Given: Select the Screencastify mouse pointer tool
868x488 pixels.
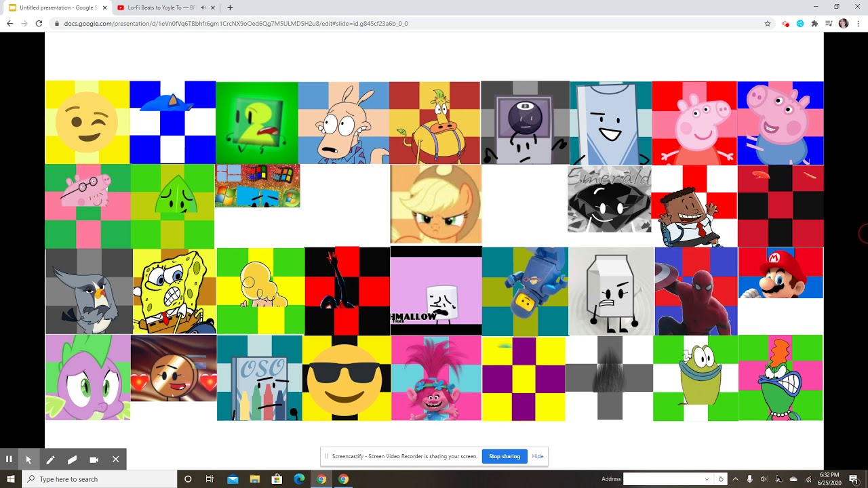Looking at the screenshot, I should [x=28, y=459].
